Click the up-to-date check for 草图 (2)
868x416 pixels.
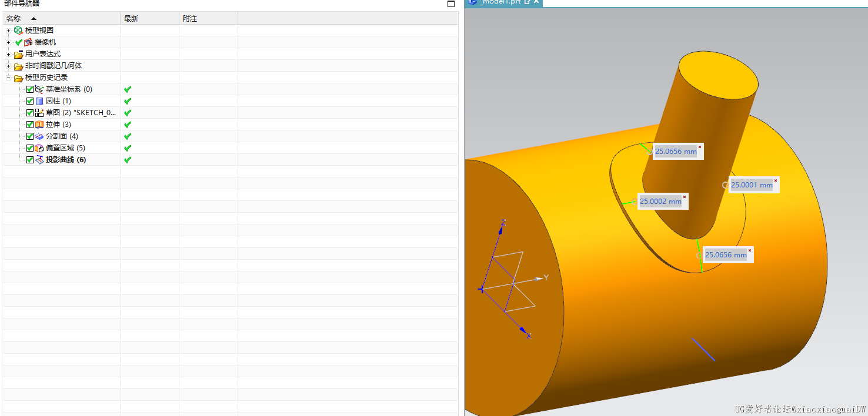[128, 113]
